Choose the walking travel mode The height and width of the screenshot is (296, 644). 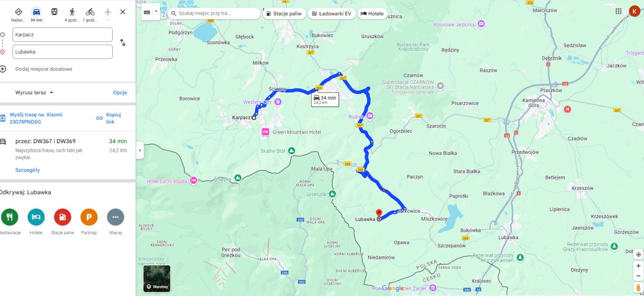(x=72, y=12)
